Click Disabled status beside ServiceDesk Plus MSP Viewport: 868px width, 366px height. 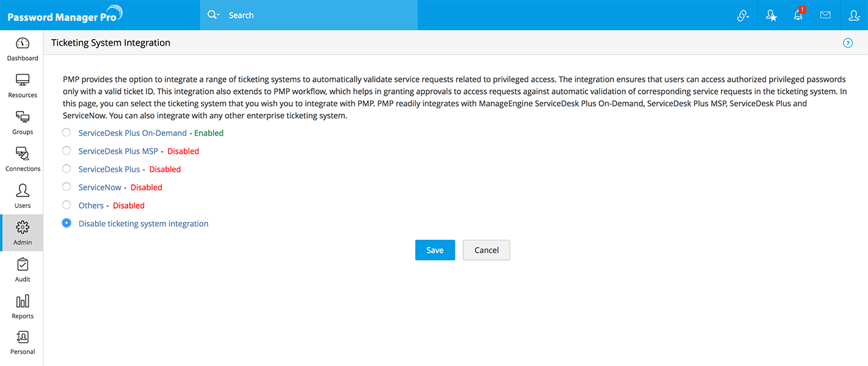pyautogui.click(x=183, y=151)
